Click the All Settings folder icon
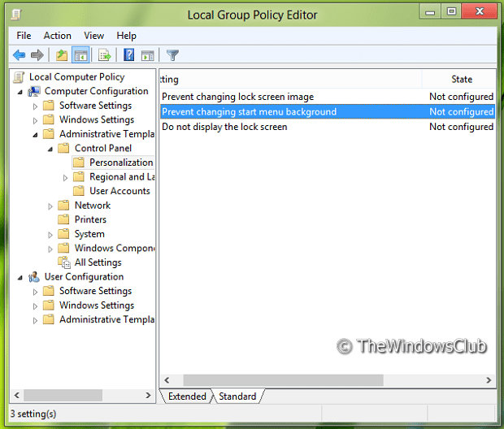Image resolution: width=504 pixels, height=429 pixels. tap(64, 262)
